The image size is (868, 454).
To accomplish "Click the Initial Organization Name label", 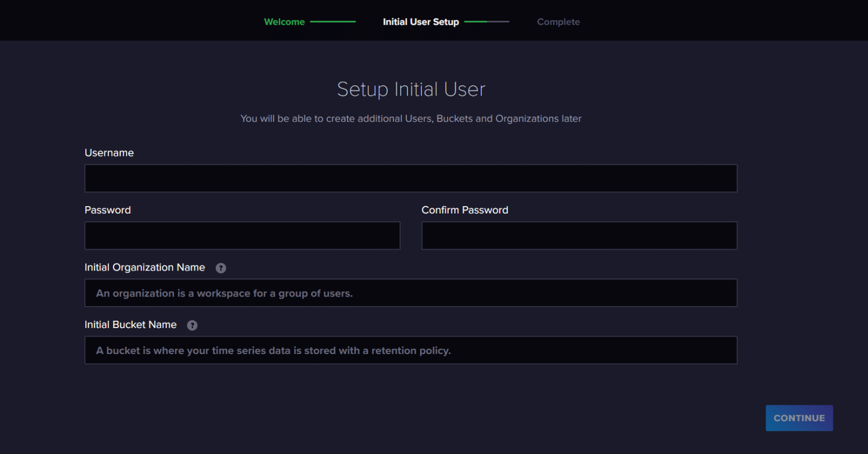I will [x=145, y=268].
